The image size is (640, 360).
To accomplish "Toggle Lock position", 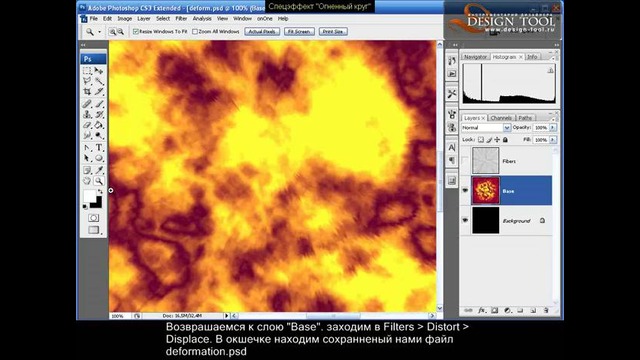I will tap(497, 140).
